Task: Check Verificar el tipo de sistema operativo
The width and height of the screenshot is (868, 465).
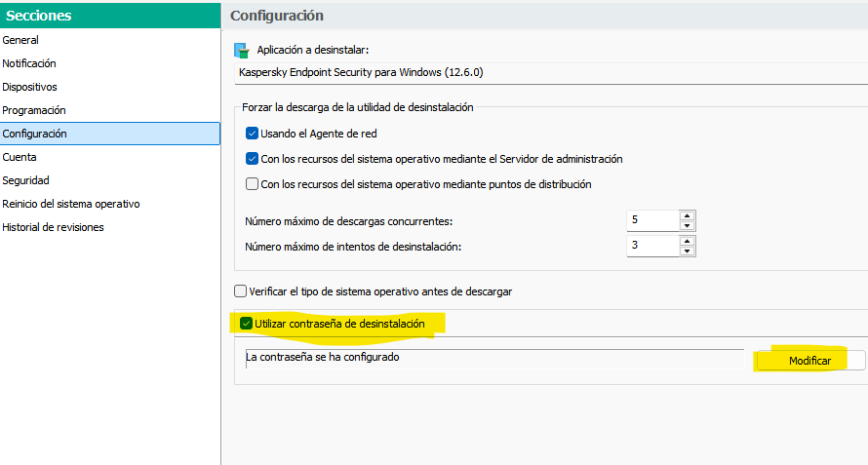Action: coord(240,291)
